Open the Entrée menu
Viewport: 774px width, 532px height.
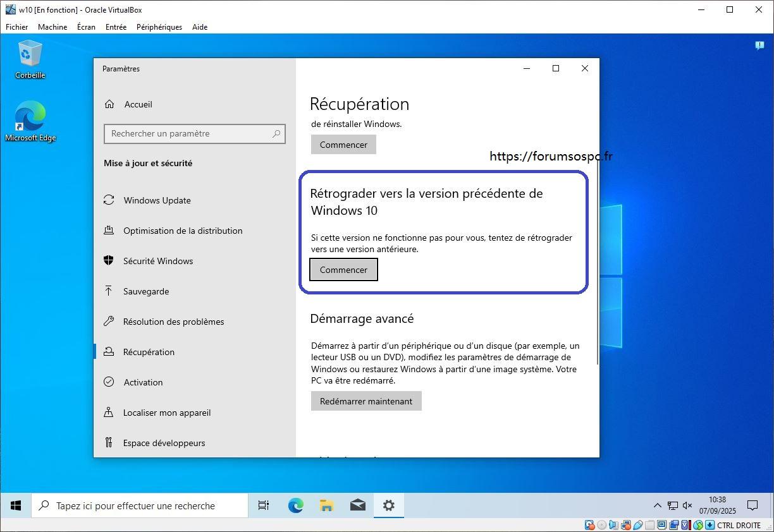click(116, 27)
